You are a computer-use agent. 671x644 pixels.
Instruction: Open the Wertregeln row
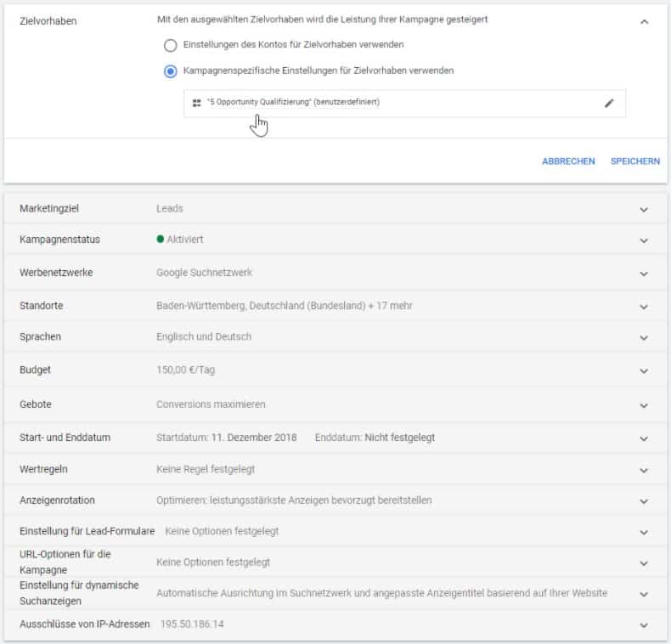pos(335,469)
